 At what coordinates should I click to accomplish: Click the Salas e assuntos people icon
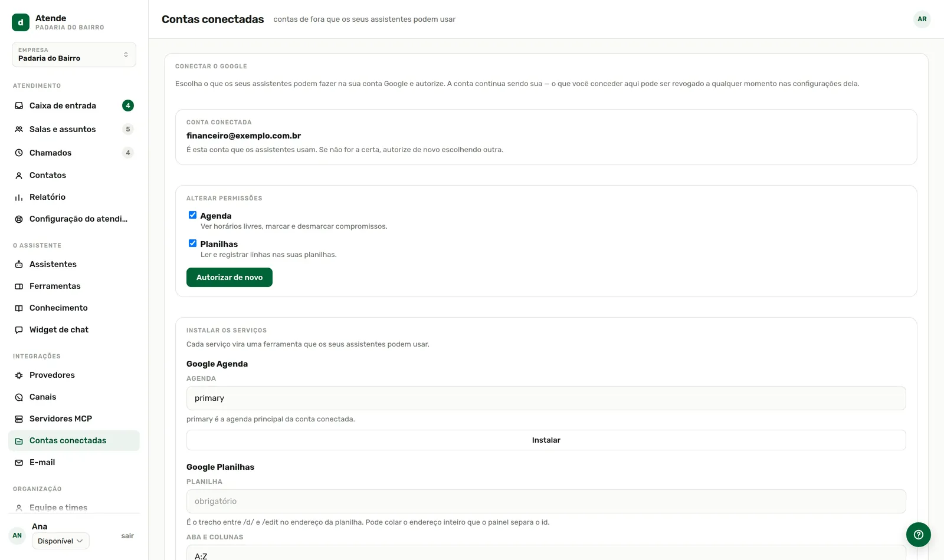point(19,129)
